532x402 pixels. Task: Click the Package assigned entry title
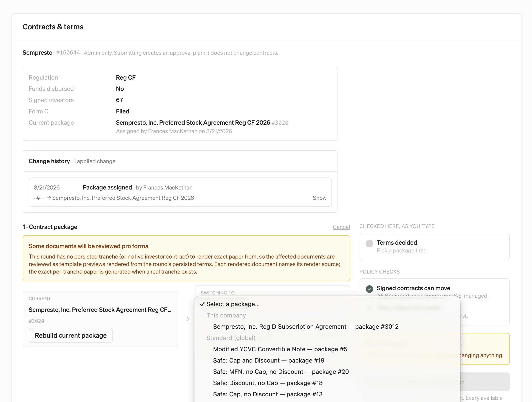point(107,187)
